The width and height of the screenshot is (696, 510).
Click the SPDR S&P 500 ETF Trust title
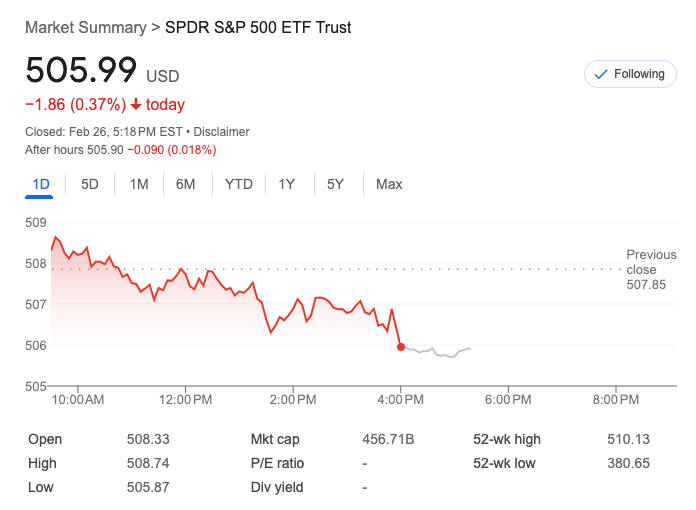258,27
